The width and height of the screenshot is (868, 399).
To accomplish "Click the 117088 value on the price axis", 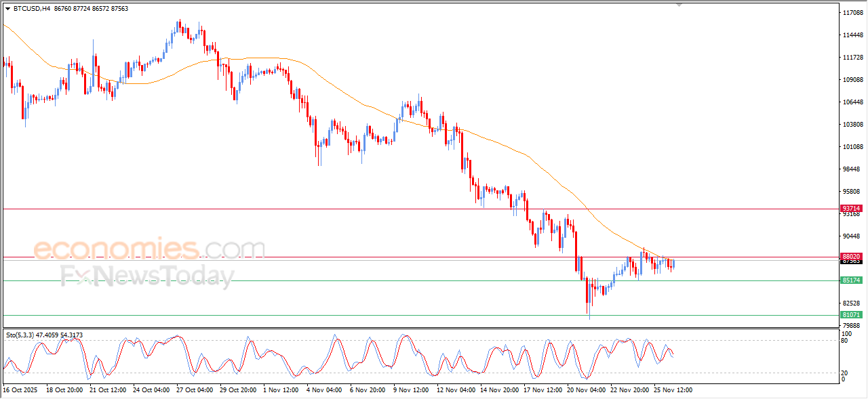I will pos(852,13).
